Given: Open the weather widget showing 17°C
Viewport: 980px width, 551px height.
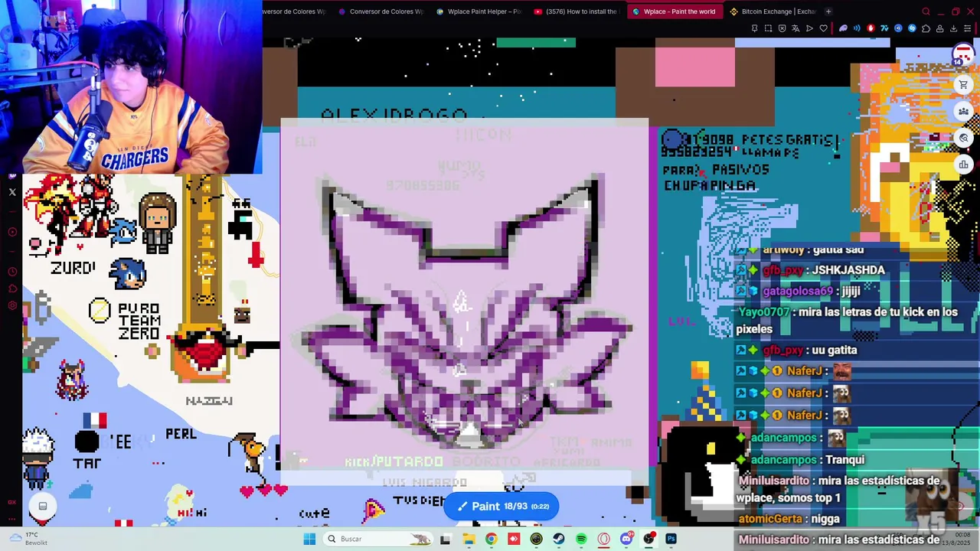Looking at the screenshot, I should (x=28, y=539).
